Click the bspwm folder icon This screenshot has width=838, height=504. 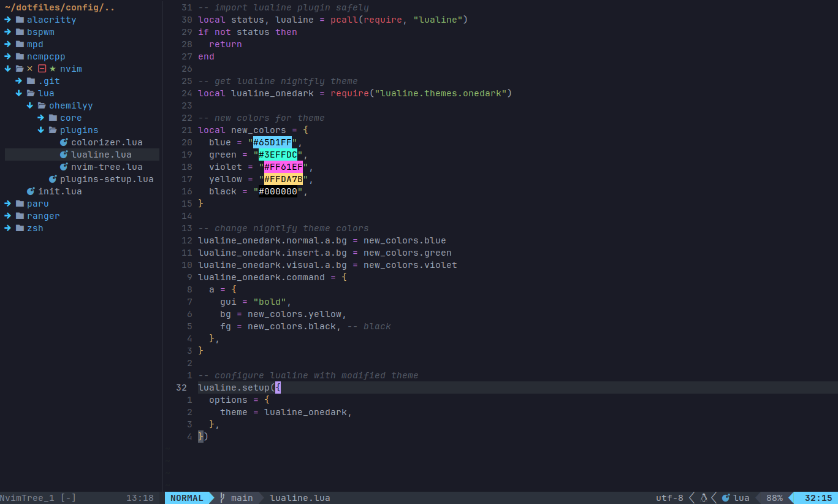click(x=20, y=32)
